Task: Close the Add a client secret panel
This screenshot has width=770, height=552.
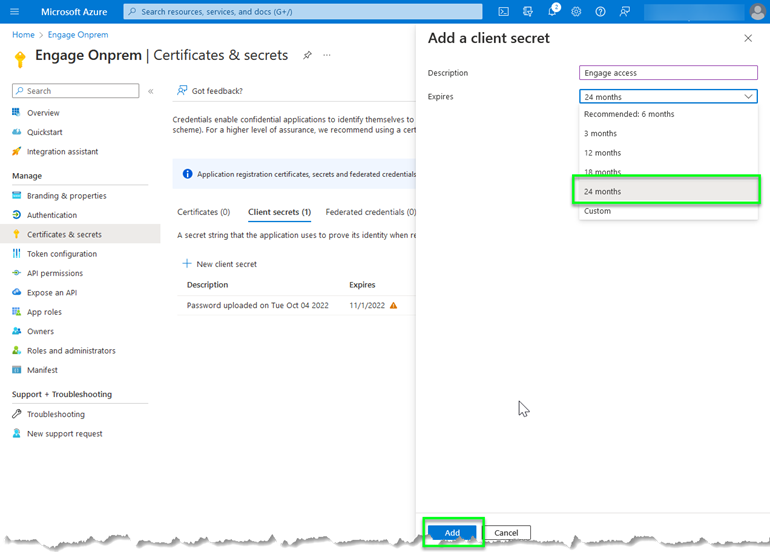Action: point(748,38)
